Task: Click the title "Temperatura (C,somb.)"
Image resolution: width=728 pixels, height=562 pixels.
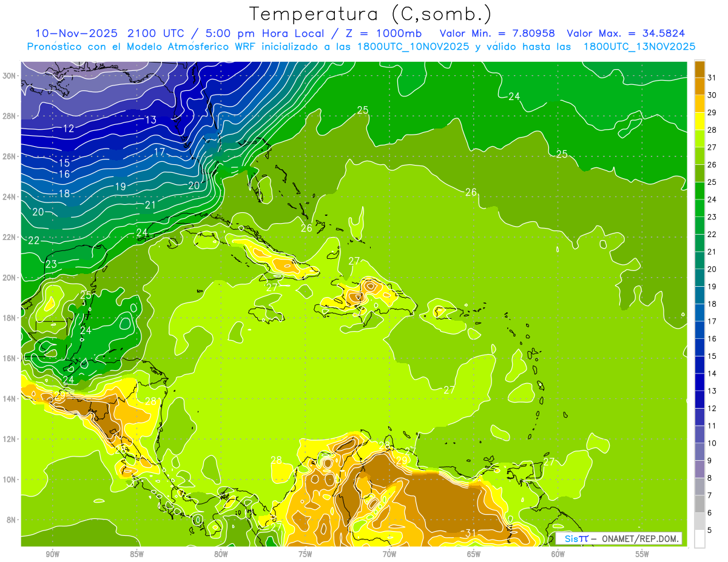Action: [371, 15]
